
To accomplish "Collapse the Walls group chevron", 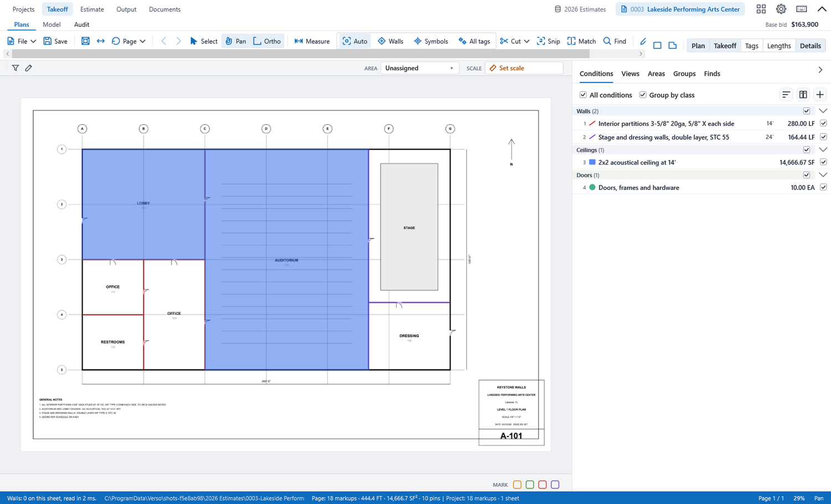I will pyautogui.click(x=823, y=111).
